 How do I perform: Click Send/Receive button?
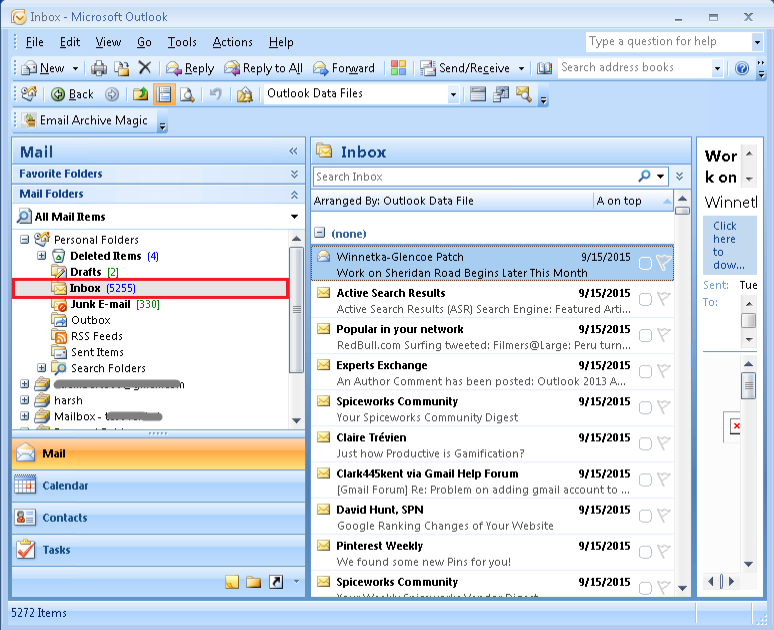(465, 68)
